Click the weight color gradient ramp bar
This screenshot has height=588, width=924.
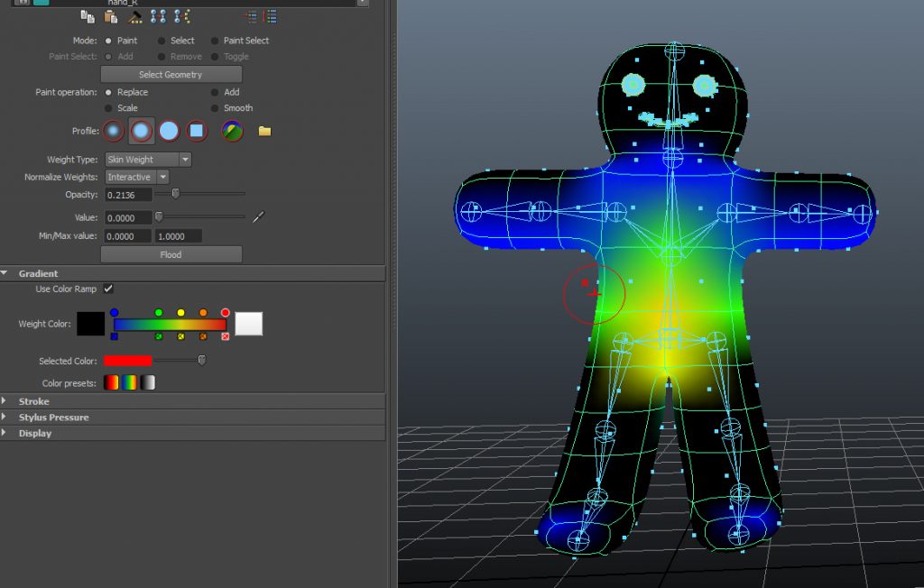click(170, 324)
